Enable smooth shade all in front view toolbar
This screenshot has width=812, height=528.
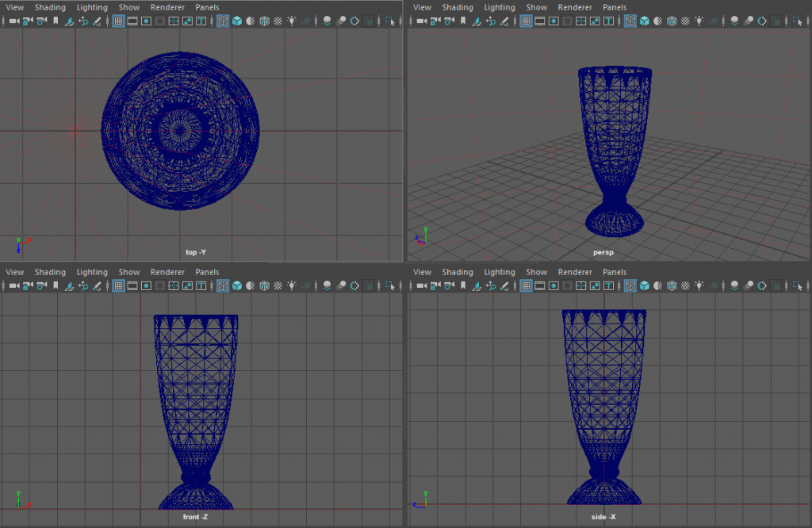tap(237, 285)
